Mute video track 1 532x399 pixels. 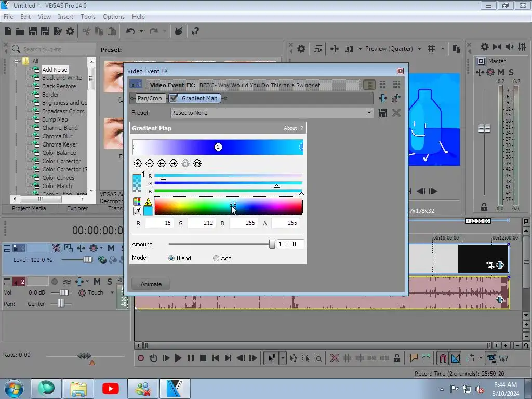pos(111,248)
